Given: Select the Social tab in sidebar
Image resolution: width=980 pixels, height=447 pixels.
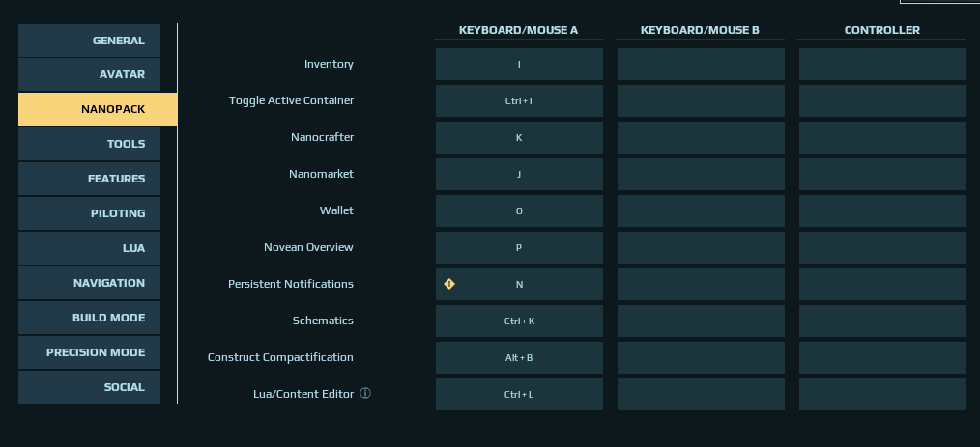Looking at the screenshot, I should (89, 387).
